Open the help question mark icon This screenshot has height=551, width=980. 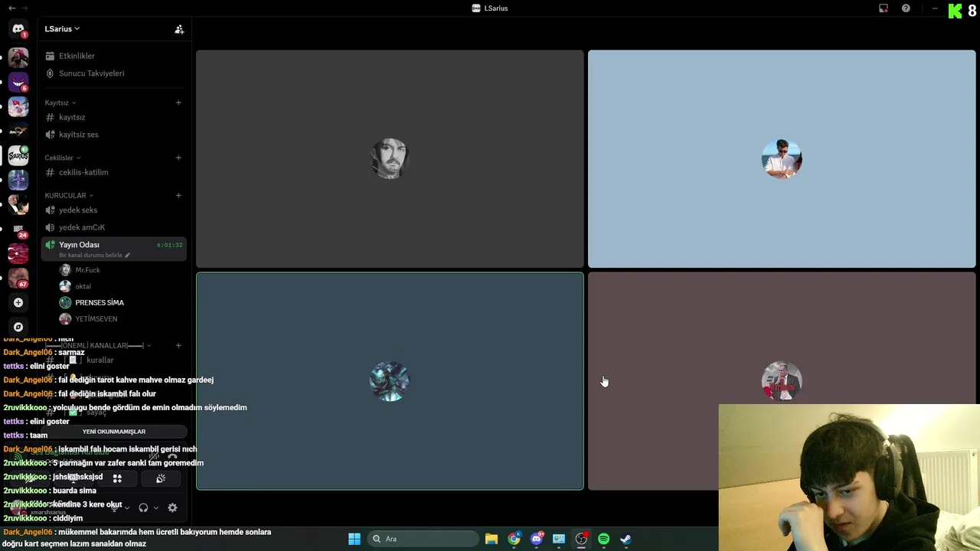[906, 8]
